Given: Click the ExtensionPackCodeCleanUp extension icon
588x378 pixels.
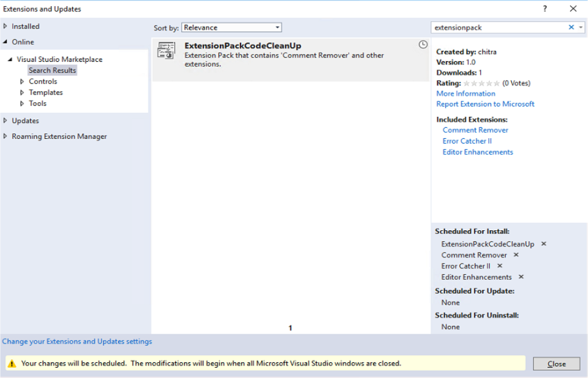Looking at the screenshot, I should click(x=166, y=50).
